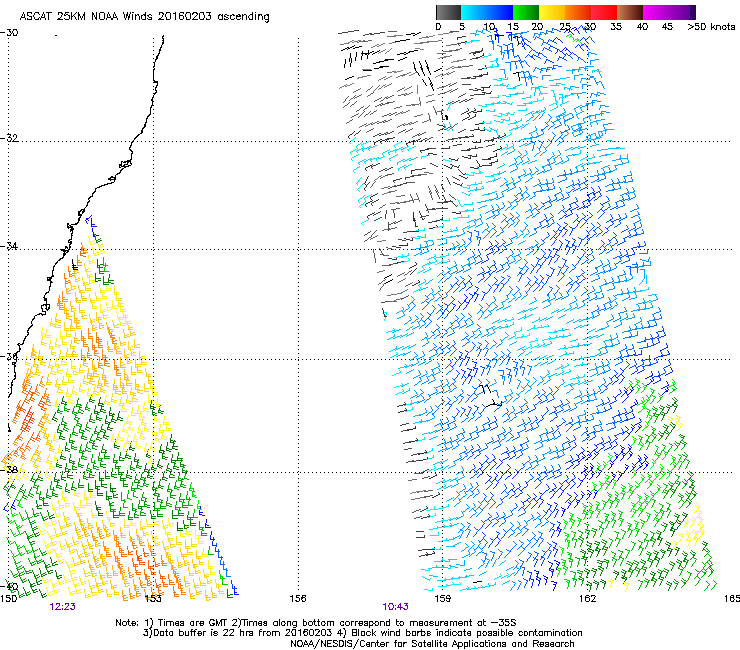Click the '162' longitude axis label

(x=587, y=599)
